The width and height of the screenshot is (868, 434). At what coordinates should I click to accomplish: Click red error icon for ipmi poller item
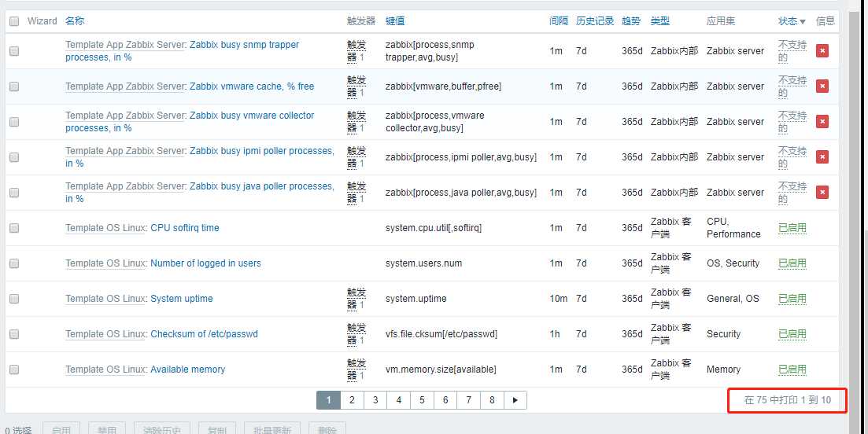tap(822, 157)
